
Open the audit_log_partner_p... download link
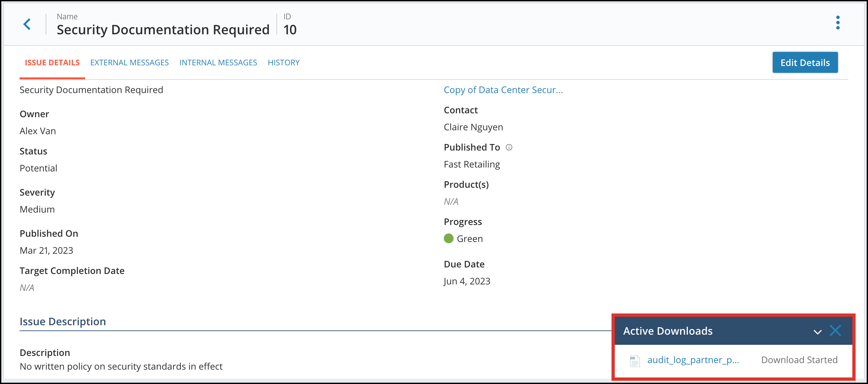point(693,360)
